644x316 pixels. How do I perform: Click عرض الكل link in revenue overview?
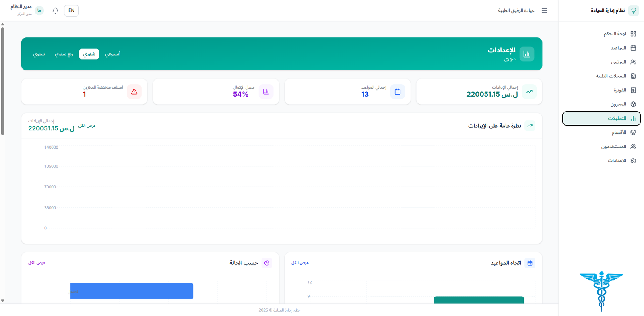(87, 126)
